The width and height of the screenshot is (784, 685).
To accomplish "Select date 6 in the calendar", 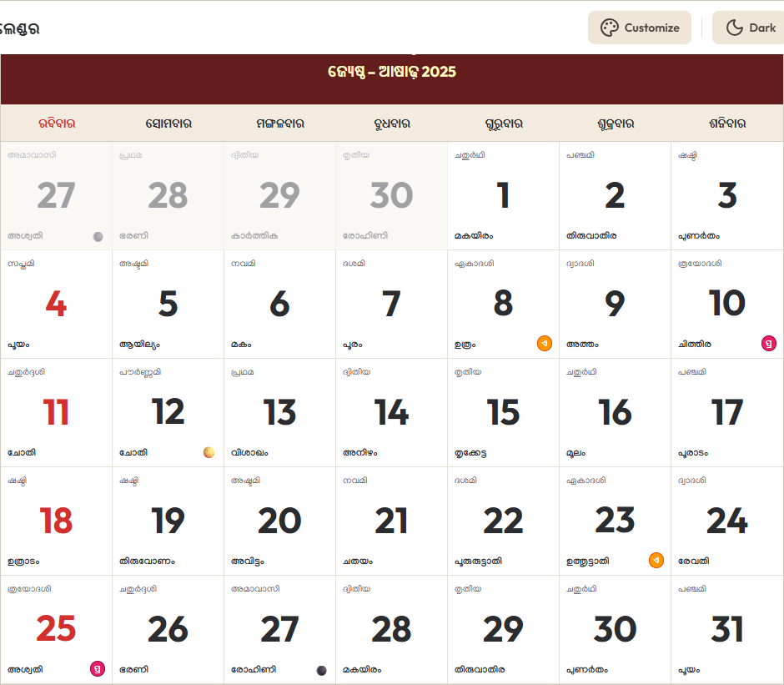I will (280, 305).
